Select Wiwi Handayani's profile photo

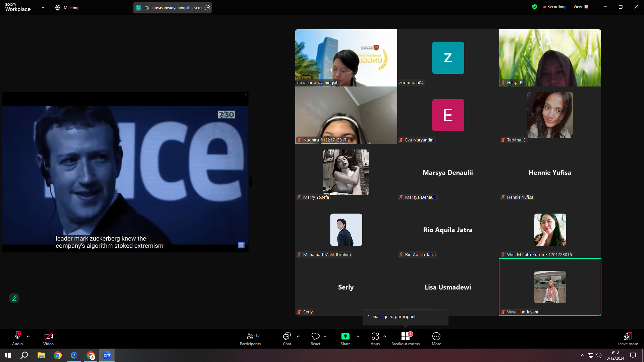pos(550,287)
